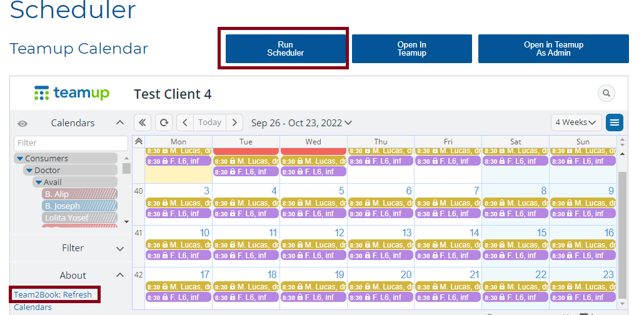
Task: Click the Team2Book: Refresh link
Action: [x=53, y=294]
